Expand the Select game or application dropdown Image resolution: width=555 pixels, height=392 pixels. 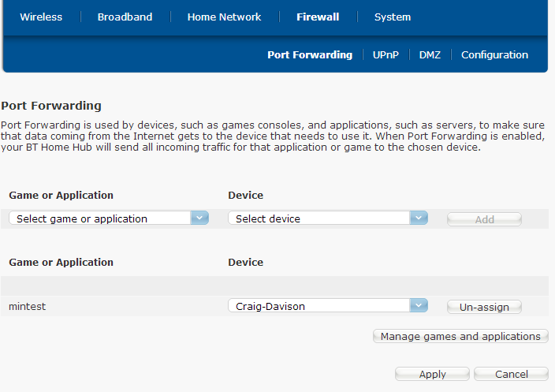tap(109, 218)
